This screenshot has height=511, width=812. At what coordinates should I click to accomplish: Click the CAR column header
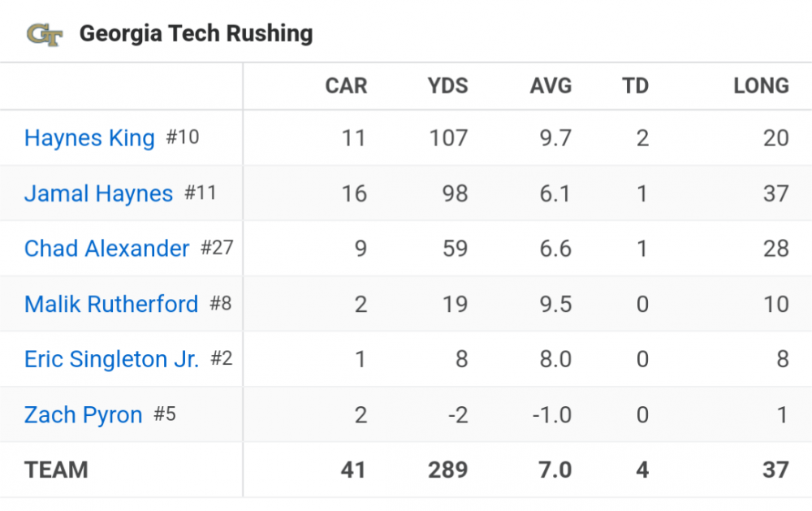(346, 86)
